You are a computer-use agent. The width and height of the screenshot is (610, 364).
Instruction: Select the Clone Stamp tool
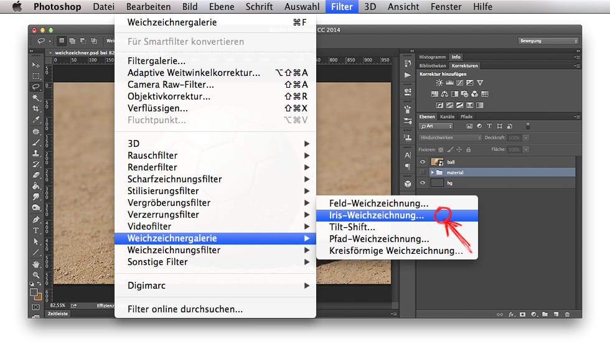coord(36,153)
